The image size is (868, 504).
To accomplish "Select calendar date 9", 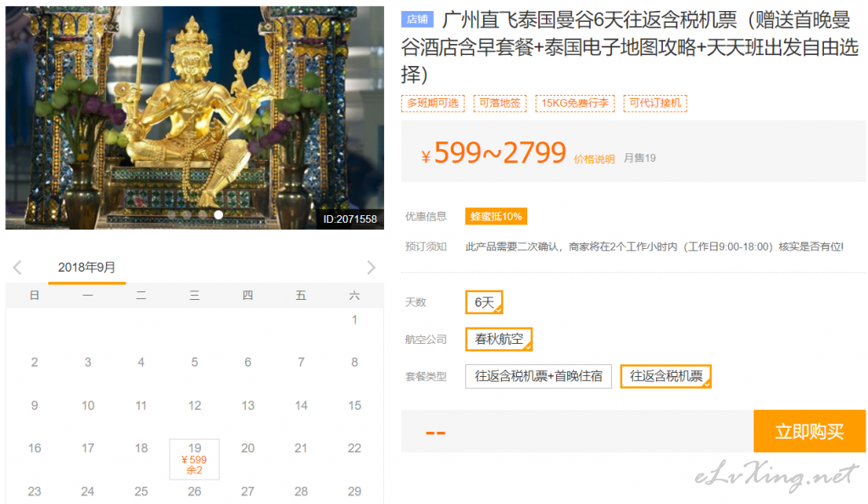I will click(x=34, y=406).
